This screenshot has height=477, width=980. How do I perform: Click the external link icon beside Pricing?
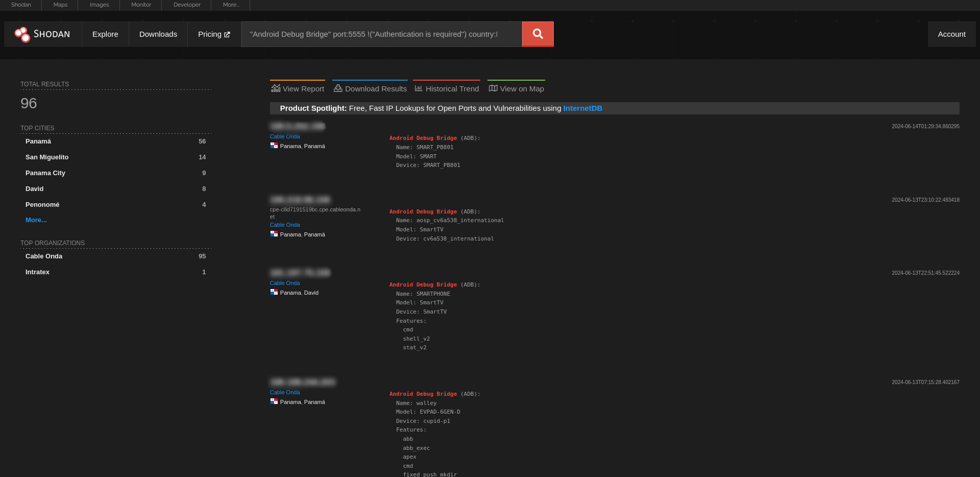pyautogui.click(x=227, y=35)
